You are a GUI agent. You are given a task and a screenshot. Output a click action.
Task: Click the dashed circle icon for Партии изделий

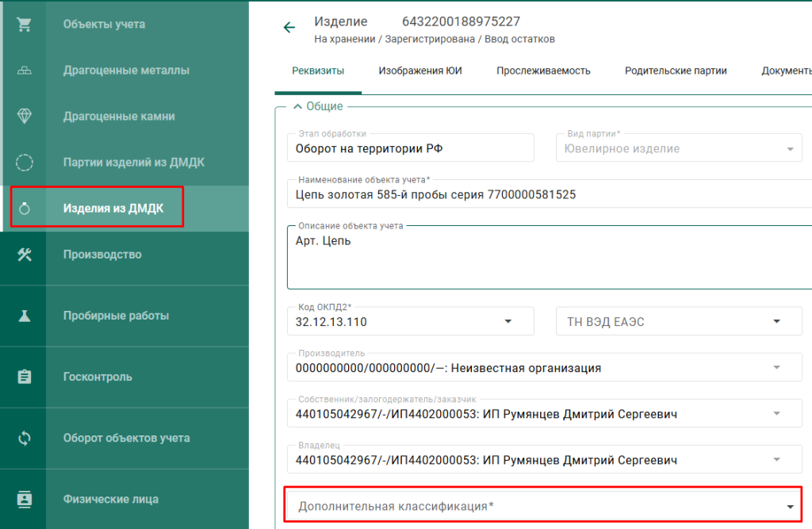[24, 163]
